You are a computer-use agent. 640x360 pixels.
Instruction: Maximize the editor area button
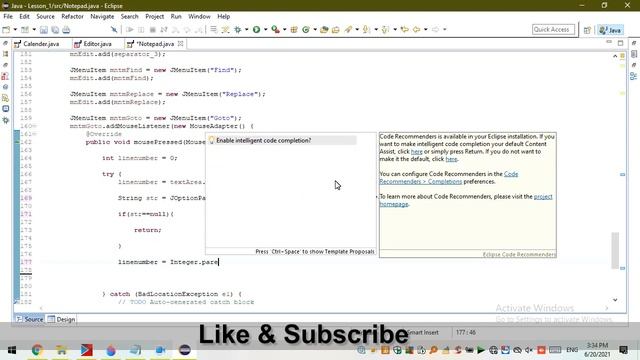tap(620, 42)
